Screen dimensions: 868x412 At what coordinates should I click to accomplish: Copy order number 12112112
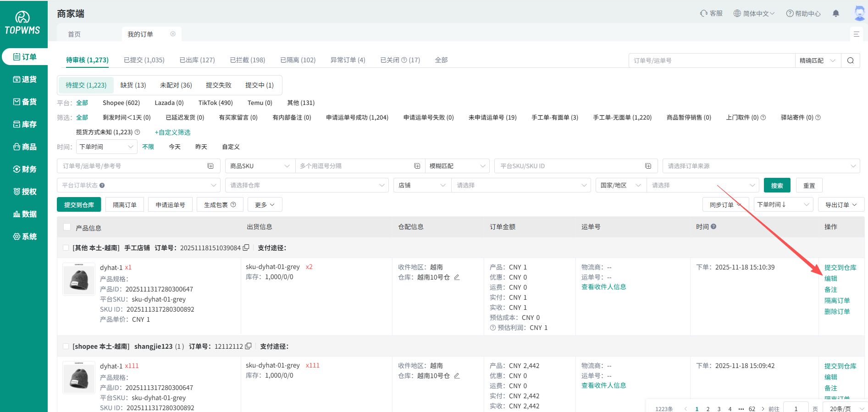click(249, 346)
